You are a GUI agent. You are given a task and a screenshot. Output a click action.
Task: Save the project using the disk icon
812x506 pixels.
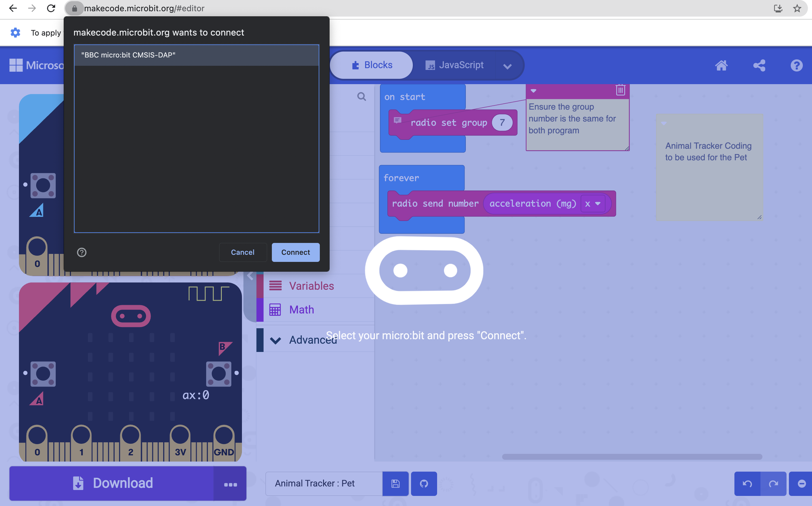(395, 483)
